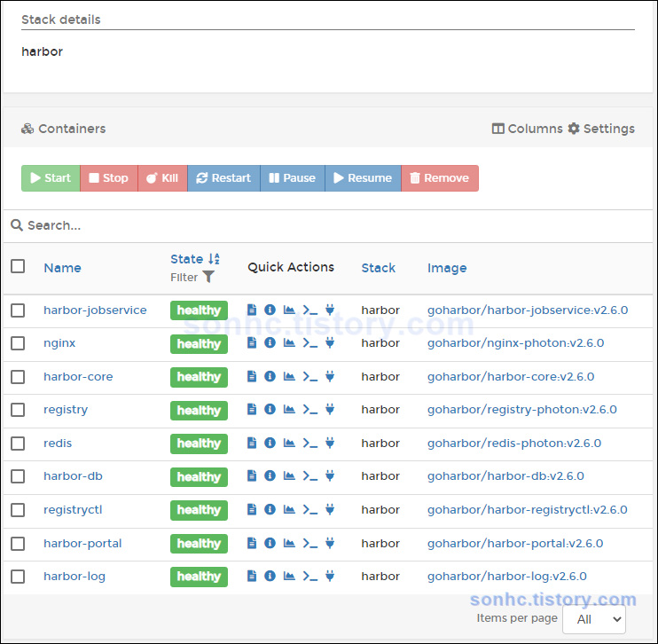Click the green Start button
The image size is (658, 644).
click(x=51, y=178)
